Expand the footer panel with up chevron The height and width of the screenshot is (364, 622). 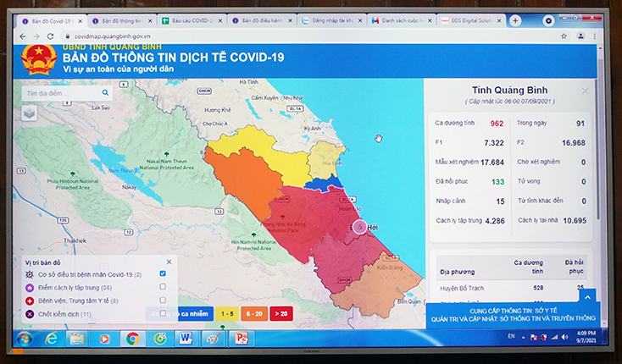[587, 297]
